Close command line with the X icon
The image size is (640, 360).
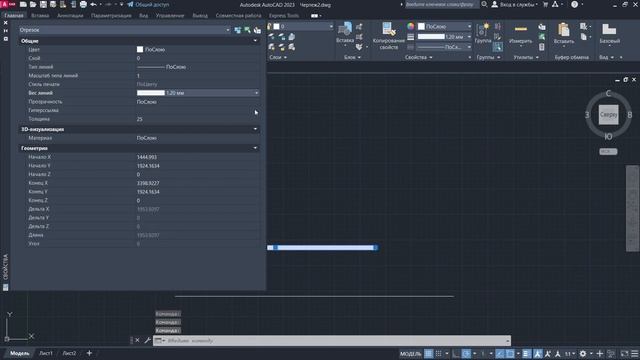pyautogui.click(x=138, y=340)
